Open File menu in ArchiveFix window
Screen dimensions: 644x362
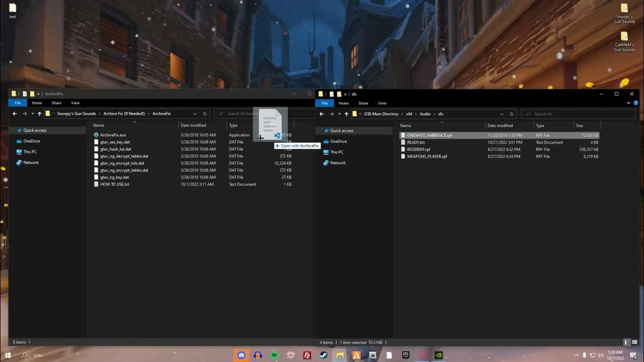click(18, 103)
